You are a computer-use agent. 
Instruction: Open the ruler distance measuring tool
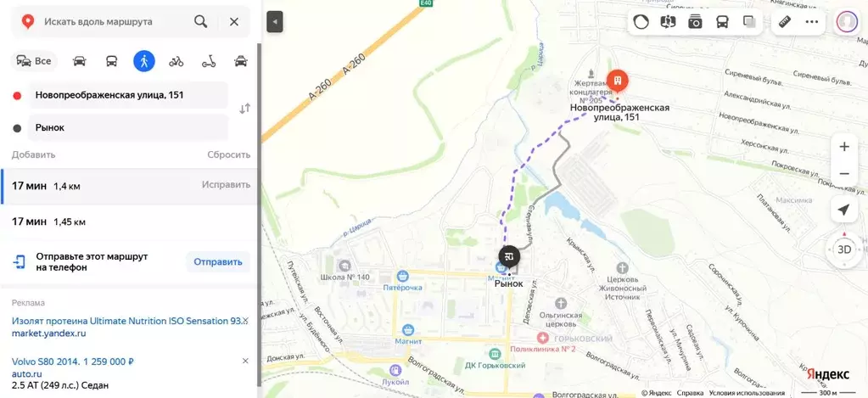tap(784, 22)
